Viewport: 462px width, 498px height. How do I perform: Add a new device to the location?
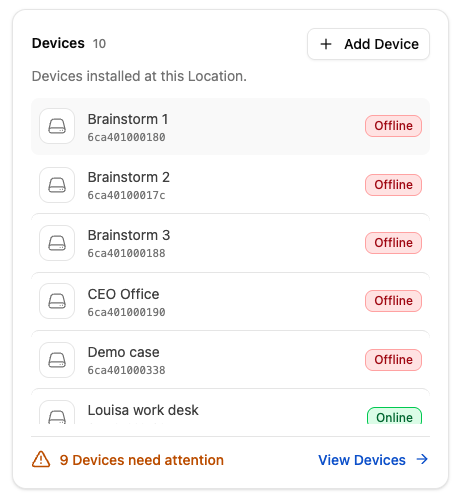tap(368, 44)
